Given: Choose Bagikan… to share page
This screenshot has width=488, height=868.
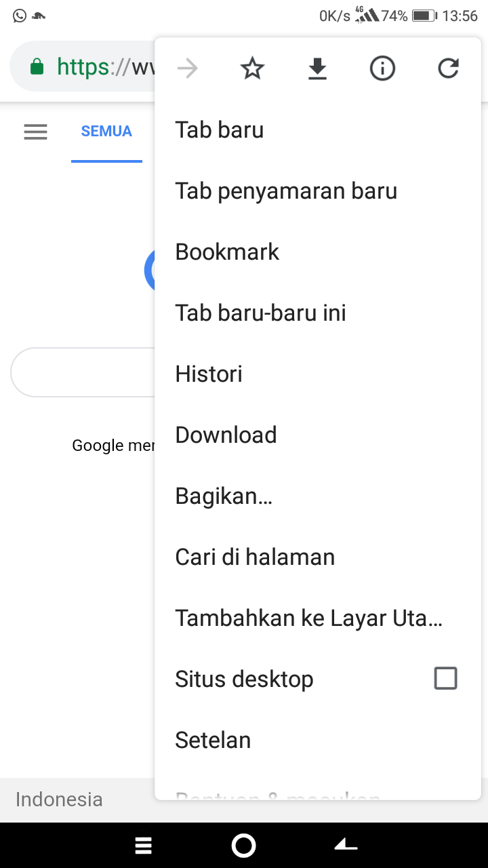Looking at the screenshot, I should pos(224,496).
